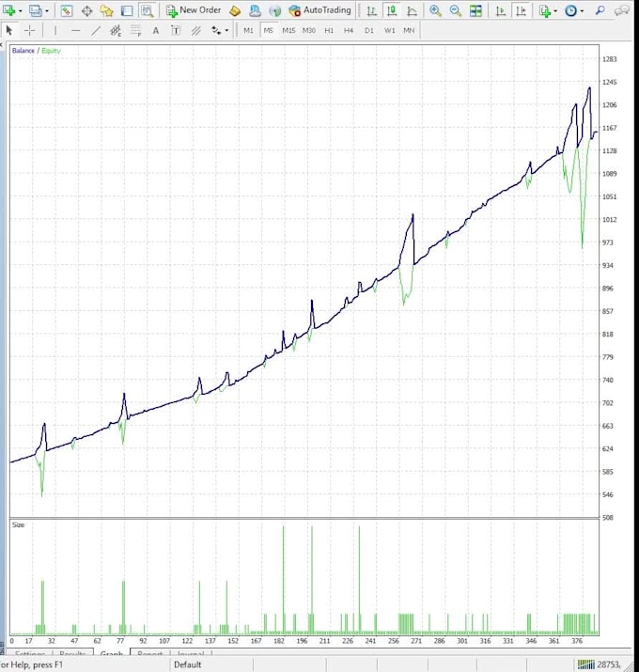
Task: Select the Cursor arrow tool
Action: 9,30
